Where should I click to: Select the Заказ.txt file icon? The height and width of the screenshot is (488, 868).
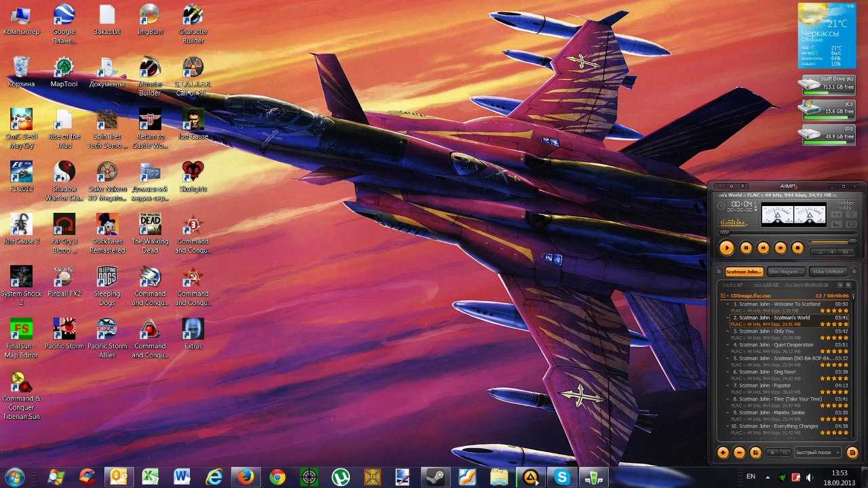tap(107, 20)
